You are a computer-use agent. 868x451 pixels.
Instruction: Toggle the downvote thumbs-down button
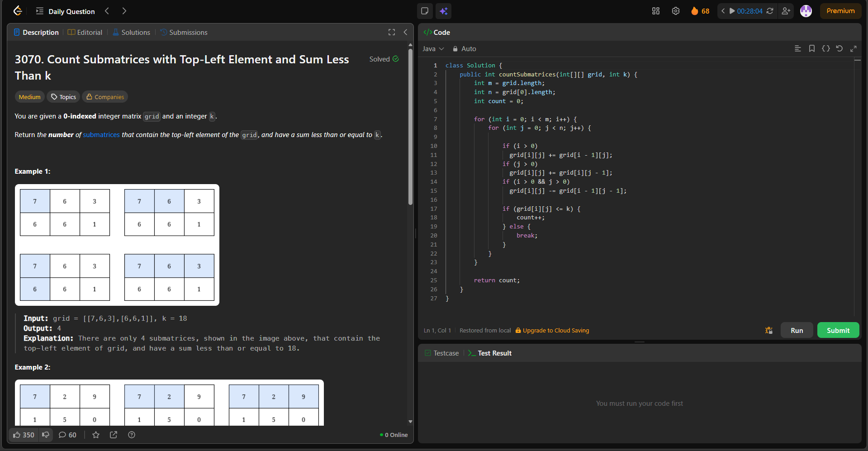tap(46, 435)
